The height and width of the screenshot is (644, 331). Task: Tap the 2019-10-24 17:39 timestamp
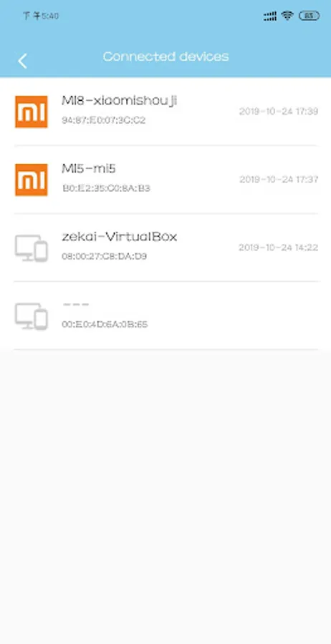pos(279,112)
